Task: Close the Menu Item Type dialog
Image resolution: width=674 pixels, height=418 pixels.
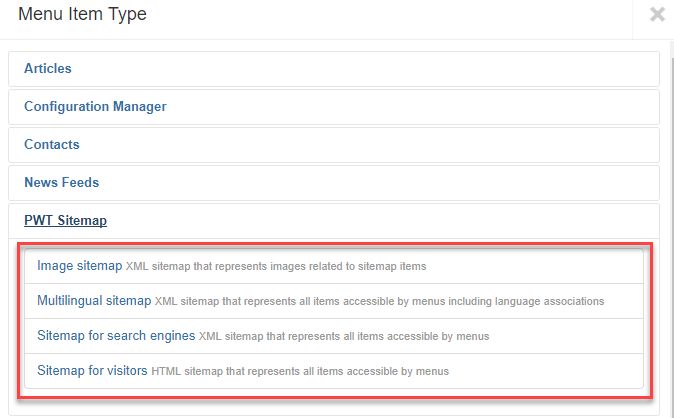Action: [657, 14]
